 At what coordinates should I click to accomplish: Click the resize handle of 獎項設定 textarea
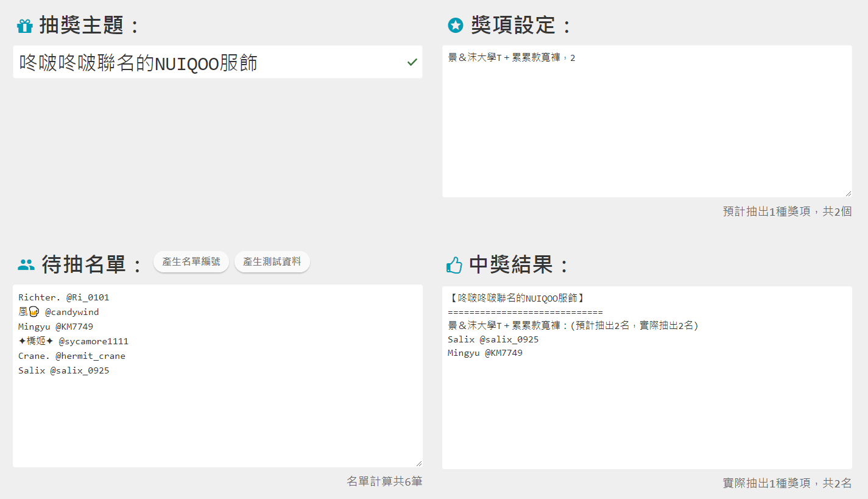[x=848, y=193]
